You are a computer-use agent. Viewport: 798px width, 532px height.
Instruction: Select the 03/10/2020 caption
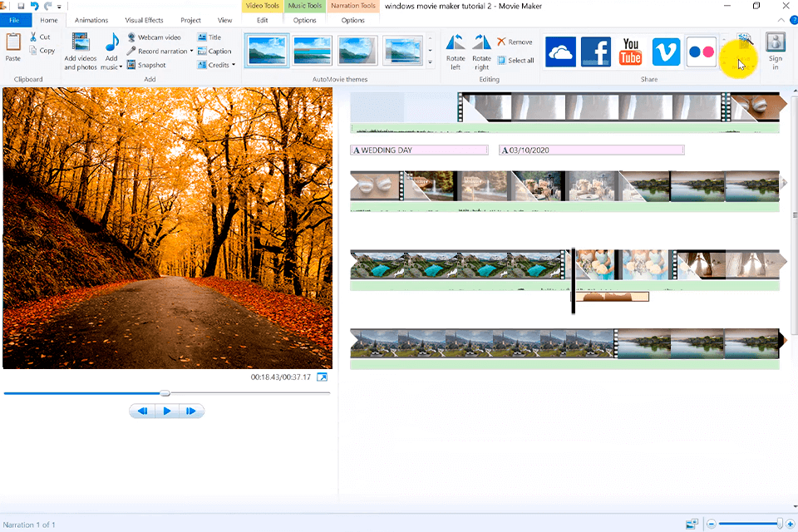click(591, 150)
